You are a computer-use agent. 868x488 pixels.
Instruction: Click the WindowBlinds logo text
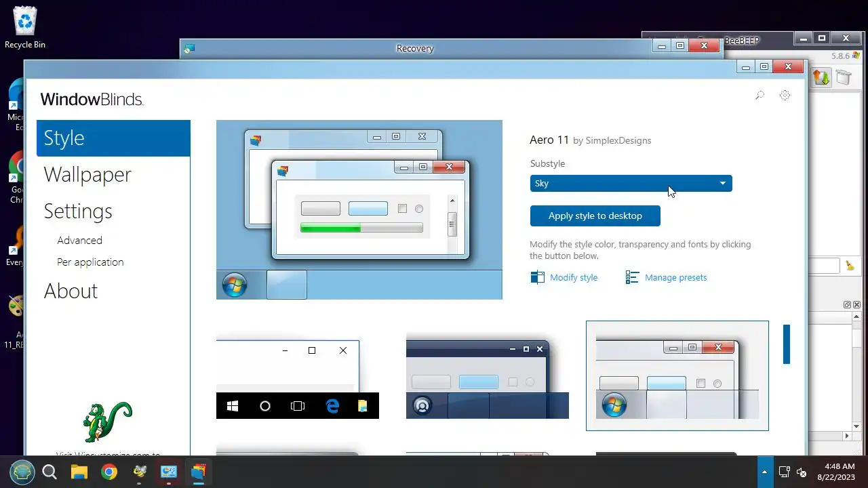point(92,100)
